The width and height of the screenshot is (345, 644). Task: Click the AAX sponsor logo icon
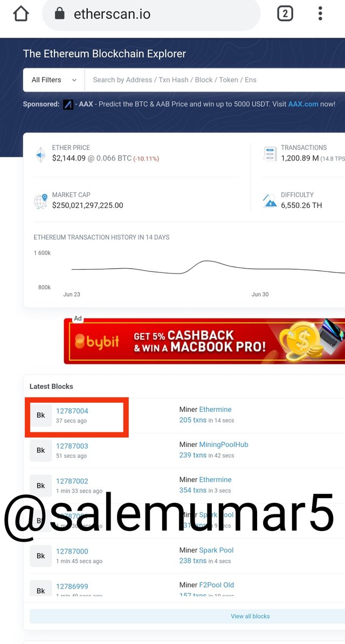[x=68, y=104]
